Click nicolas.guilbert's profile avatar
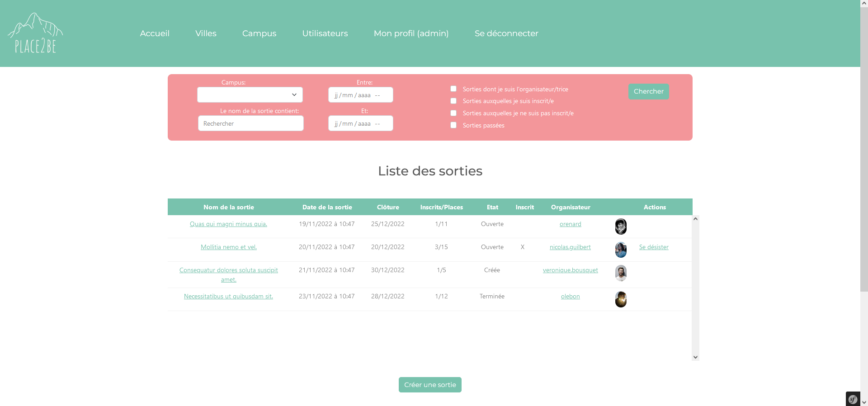This screenshot has height=406, width=868. click(x=621, y=250)
